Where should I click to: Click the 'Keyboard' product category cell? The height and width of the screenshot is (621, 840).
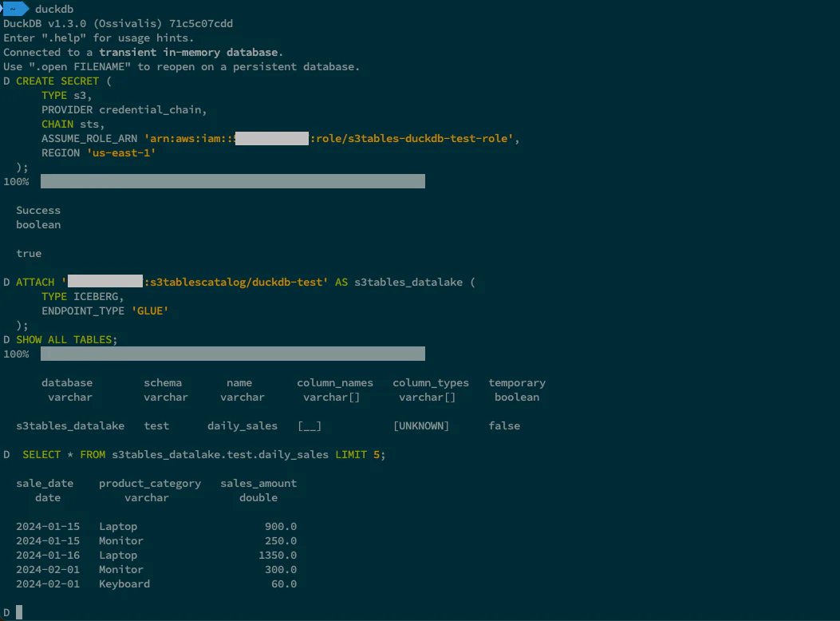pyautogui.click(x=124, y=584)
